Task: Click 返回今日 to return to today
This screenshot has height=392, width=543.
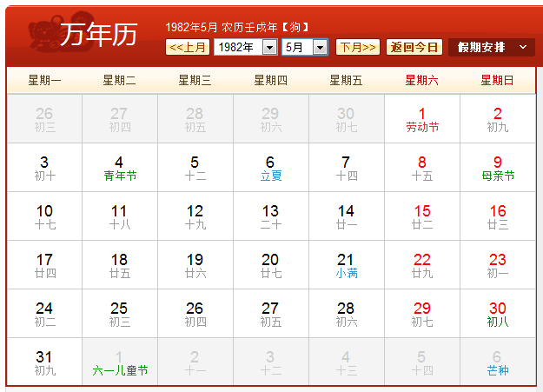Action: tap(414, 47)
